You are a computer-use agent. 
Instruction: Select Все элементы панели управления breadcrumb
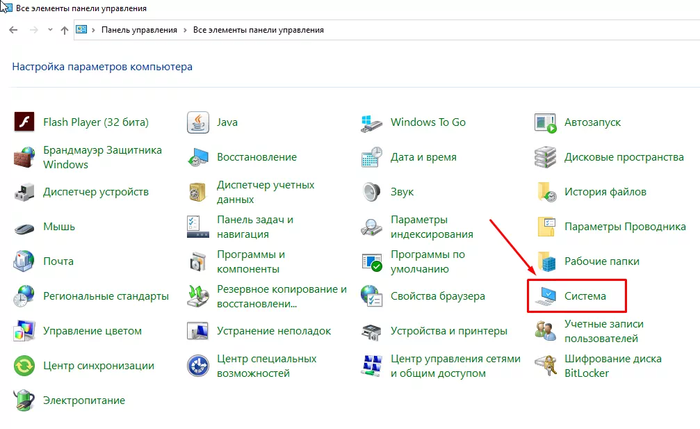(x=258, y=30)
